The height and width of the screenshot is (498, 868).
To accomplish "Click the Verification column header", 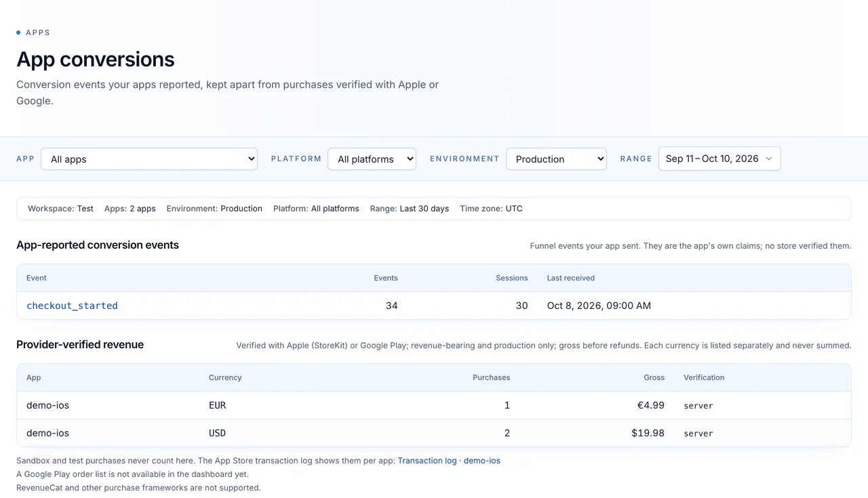I will (704, 377).
